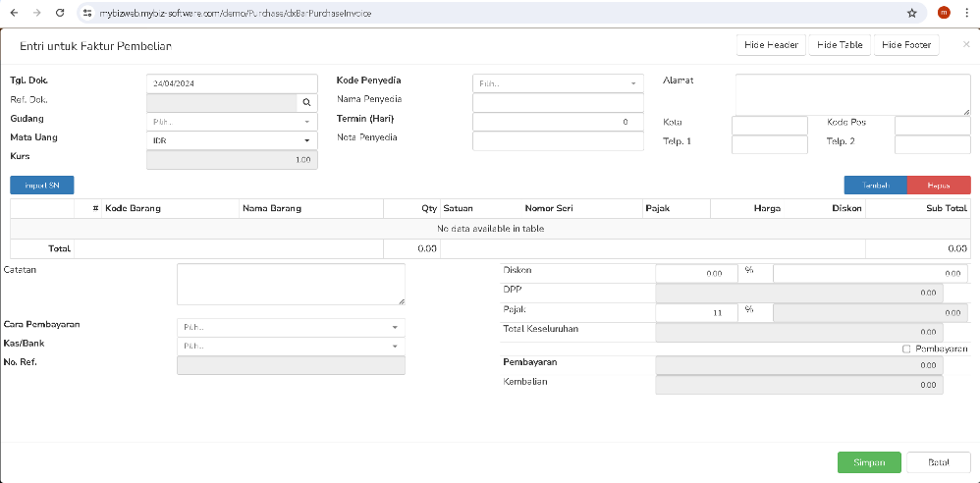
Task: Click the Catatan notes text area
Action: click(291, 285)
